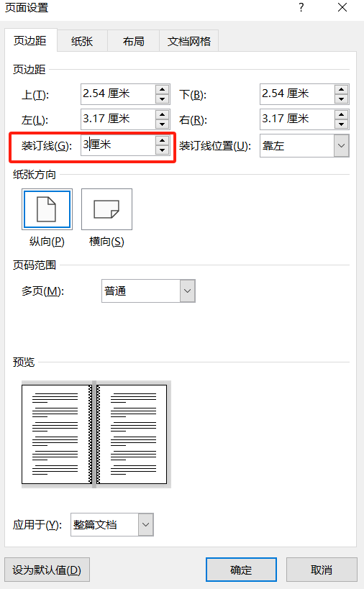Cancel with the 取消 button
Image resolution: width=364 pixels, height=589 pixels.
[322, 570]
